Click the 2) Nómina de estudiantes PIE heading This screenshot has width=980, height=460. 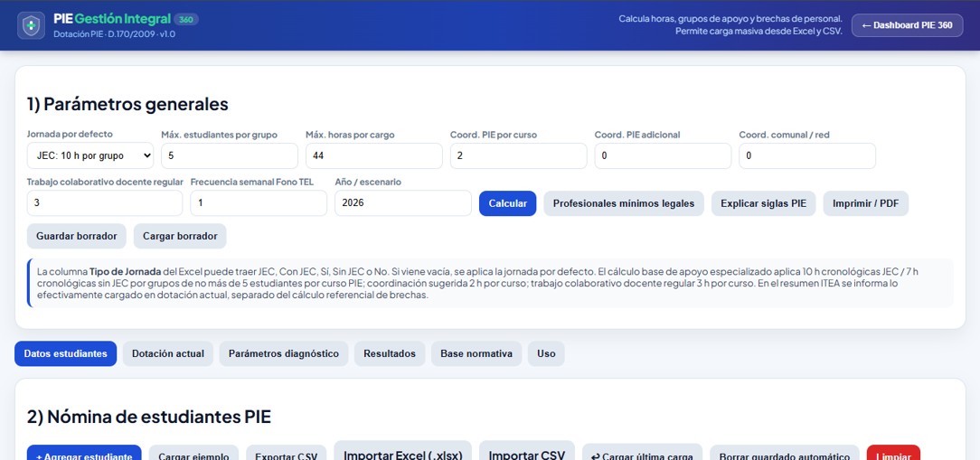tap(149, 417)
